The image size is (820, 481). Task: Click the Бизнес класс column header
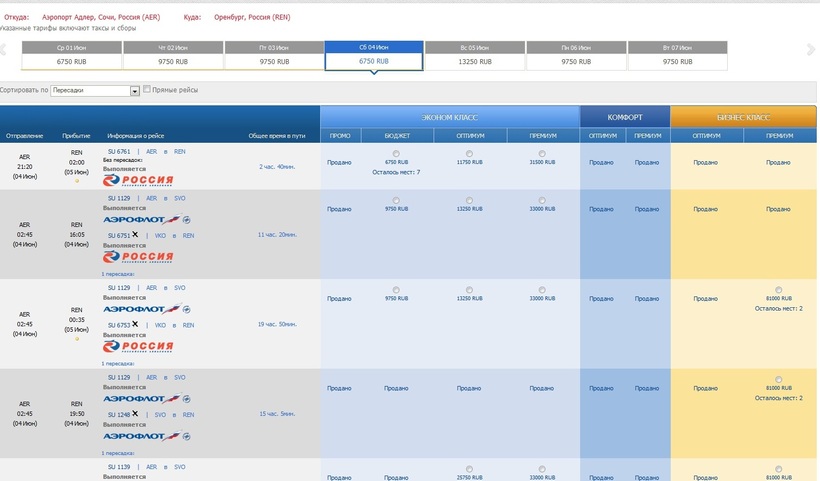(x=743, y=117)
